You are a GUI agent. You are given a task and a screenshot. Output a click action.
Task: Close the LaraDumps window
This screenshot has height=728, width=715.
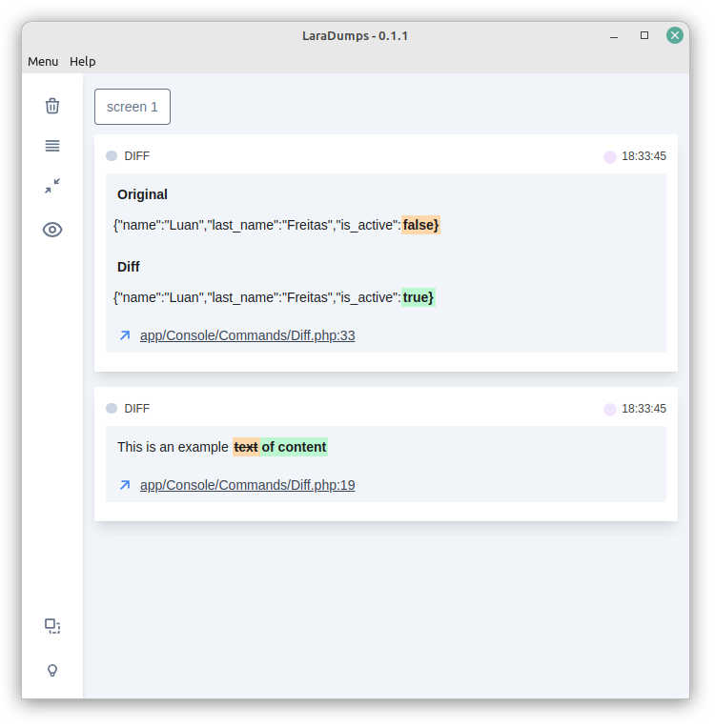click(x=675, y=35)
